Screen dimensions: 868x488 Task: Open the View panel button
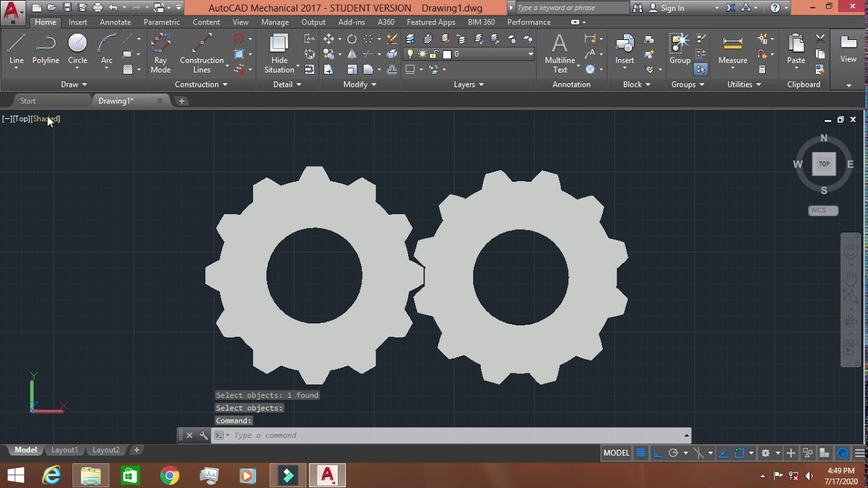(x=848, y=51)
